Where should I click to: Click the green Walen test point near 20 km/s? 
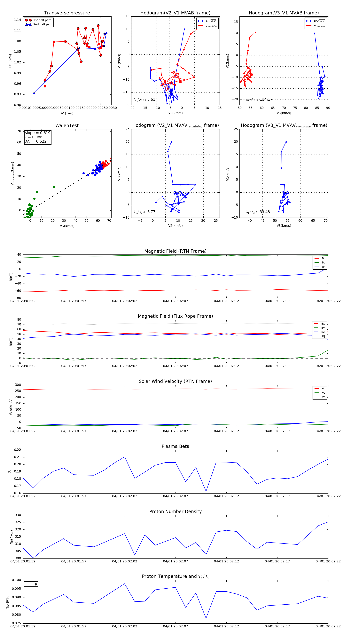pos(54,187)
